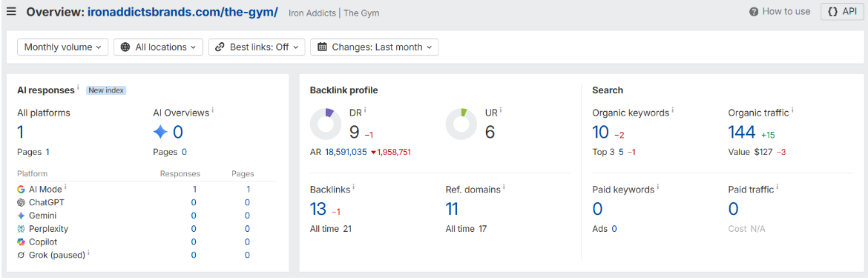Viewport: 868px width, 280px height.
Task: Click the API button
Action: (x=842, y=12)
